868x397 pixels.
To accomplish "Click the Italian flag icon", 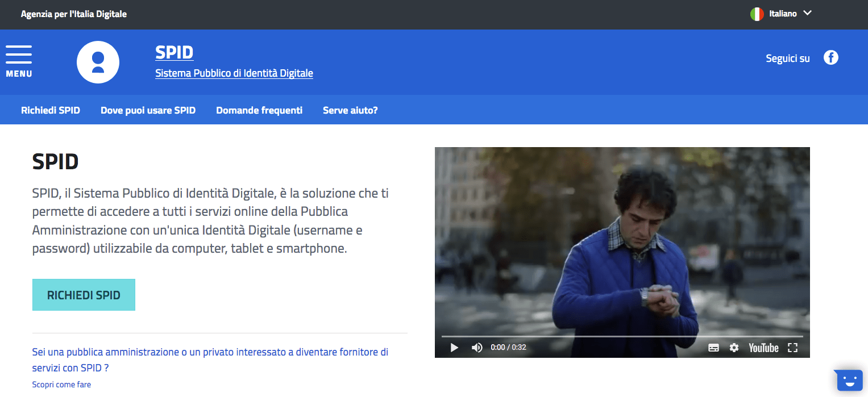I will tap(757, 14).
